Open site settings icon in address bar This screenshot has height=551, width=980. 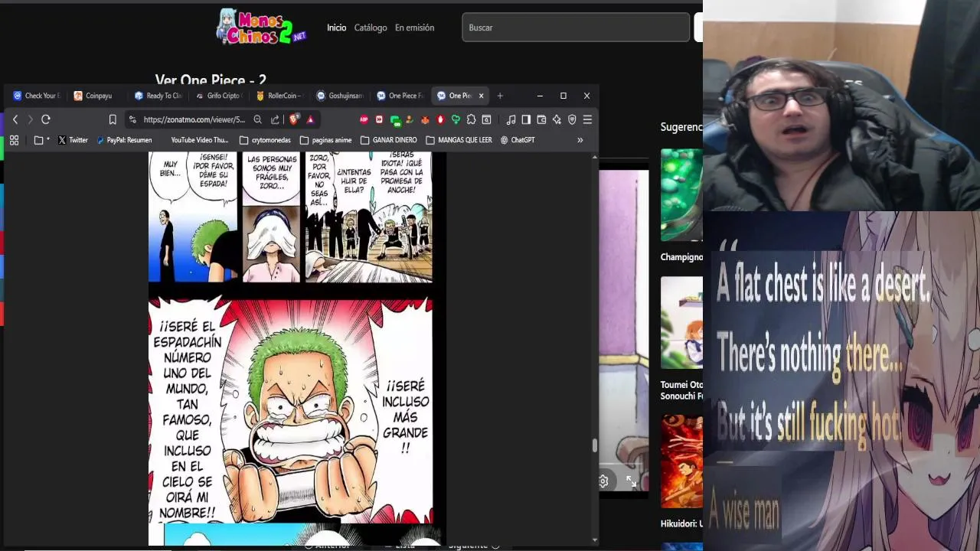[x=132, y=119]
